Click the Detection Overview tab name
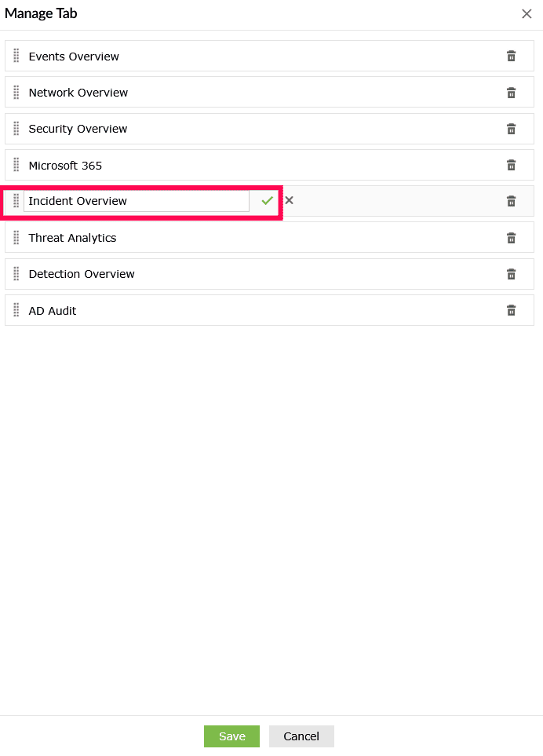Image resolution: width=543 pixels, height=756 pixels. pos(82,274)
